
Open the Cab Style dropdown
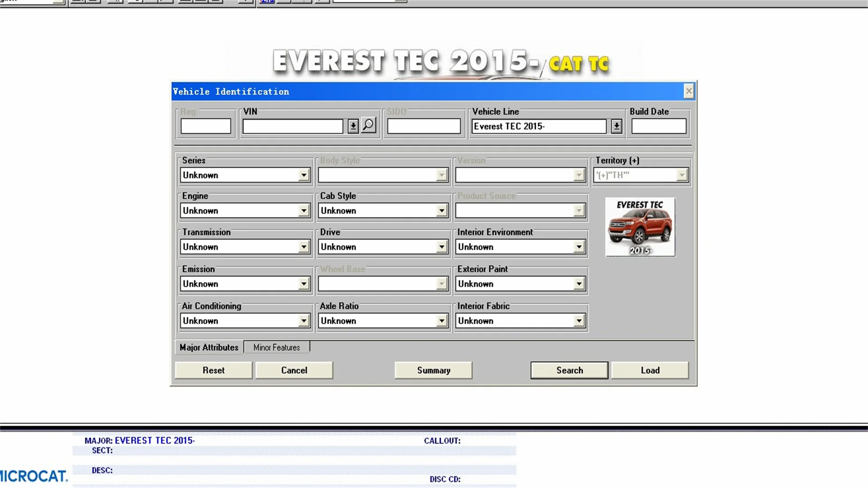click(441, 211)
